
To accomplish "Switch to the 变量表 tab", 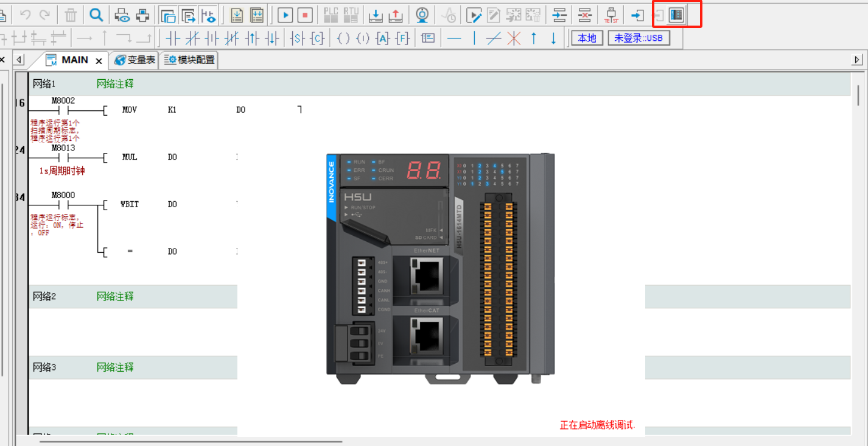I will tap(135, 60).
